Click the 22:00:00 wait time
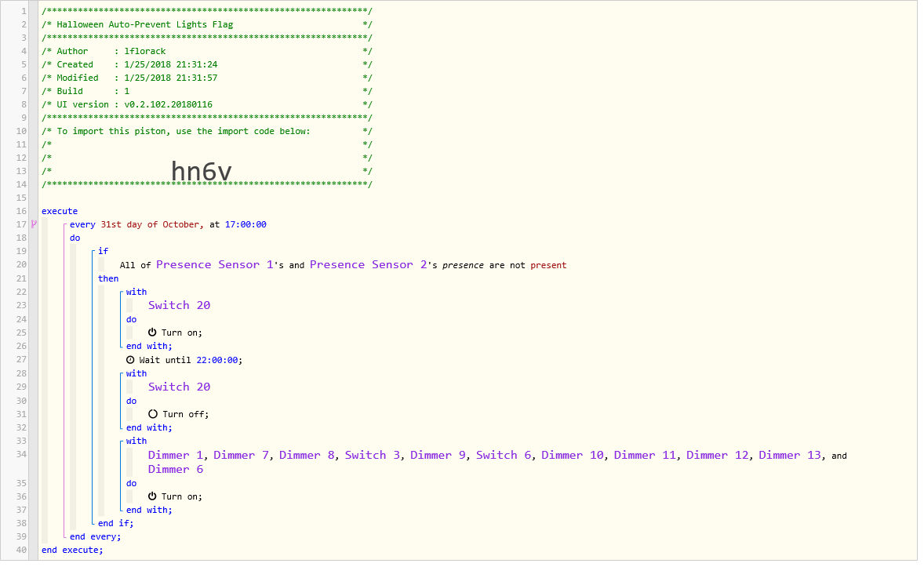 coord(217,362)
